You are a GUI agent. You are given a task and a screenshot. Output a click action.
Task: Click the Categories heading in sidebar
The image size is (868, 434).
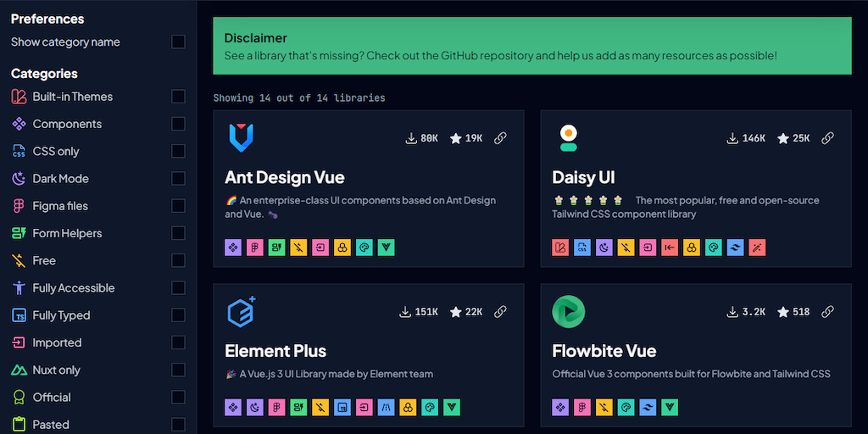pos(44,74)
